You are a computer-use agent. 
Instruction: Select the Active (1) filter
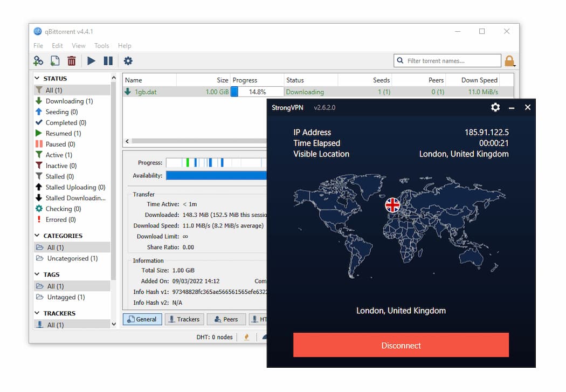tap(72, 155)
